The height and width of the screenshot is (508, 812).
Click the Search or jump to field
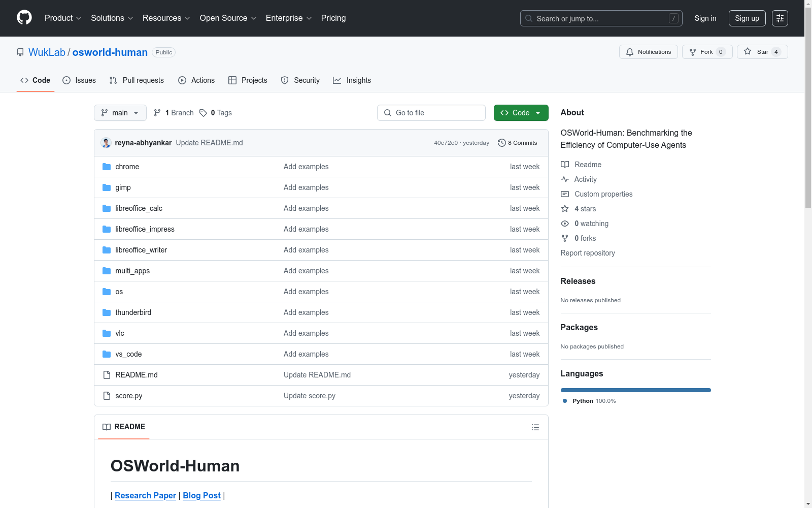[x=601, y=18]
